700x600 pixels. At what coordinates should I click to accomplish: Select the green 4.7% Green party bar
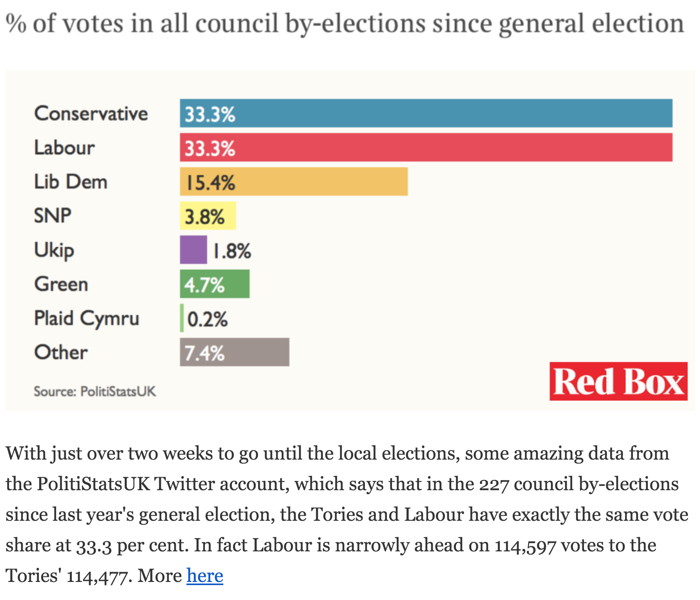(215, 284)
